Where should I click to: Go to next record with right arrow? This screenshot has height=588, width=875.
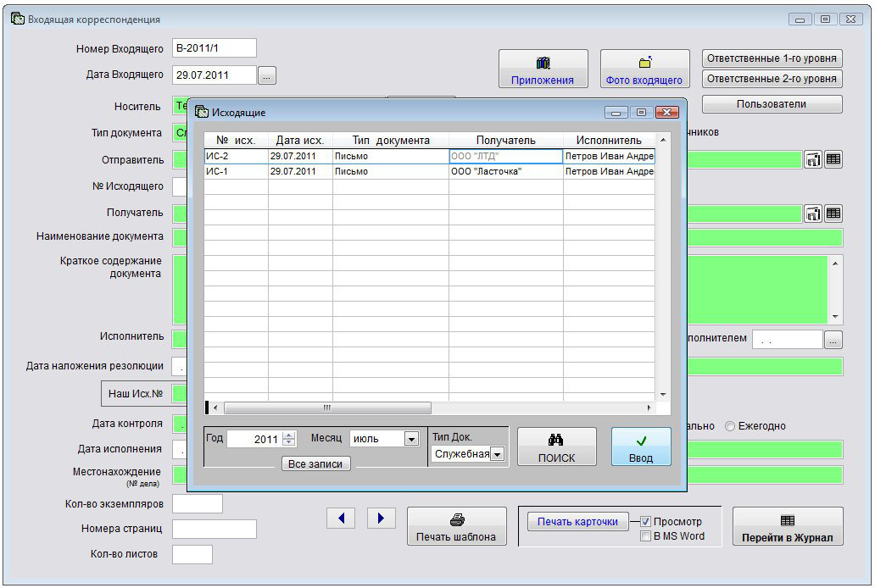[x=381, y=518]
